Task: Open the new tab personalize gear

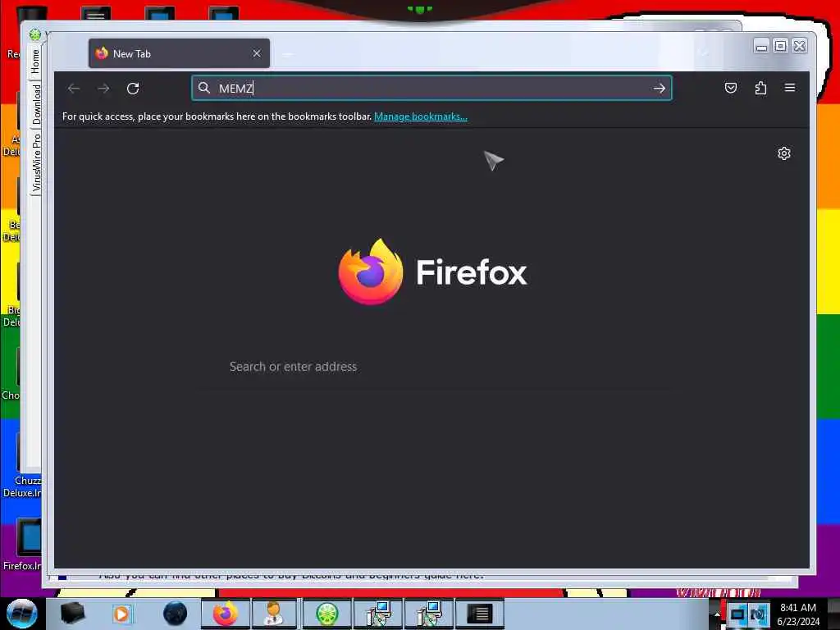Action: (783, 153)
